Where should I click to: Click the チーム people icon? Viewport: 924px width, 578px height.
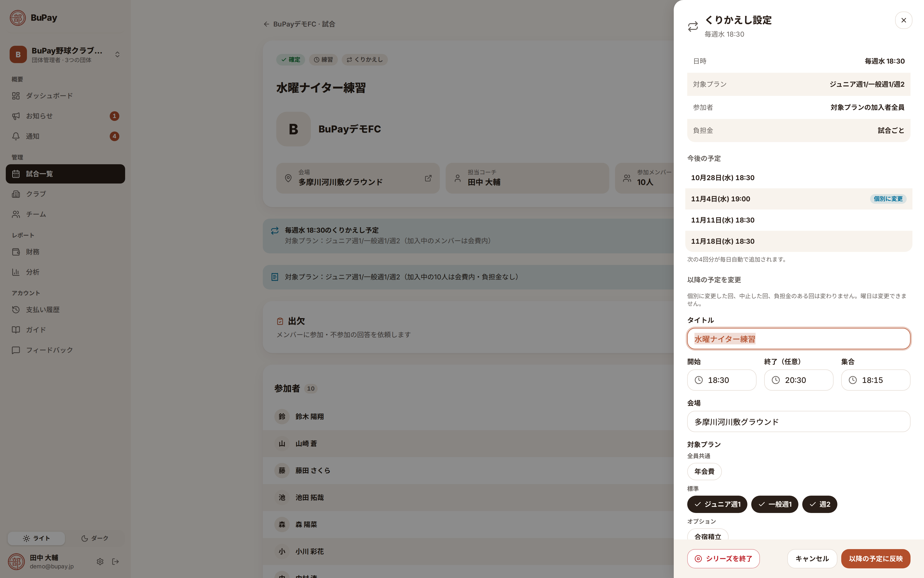16,214
